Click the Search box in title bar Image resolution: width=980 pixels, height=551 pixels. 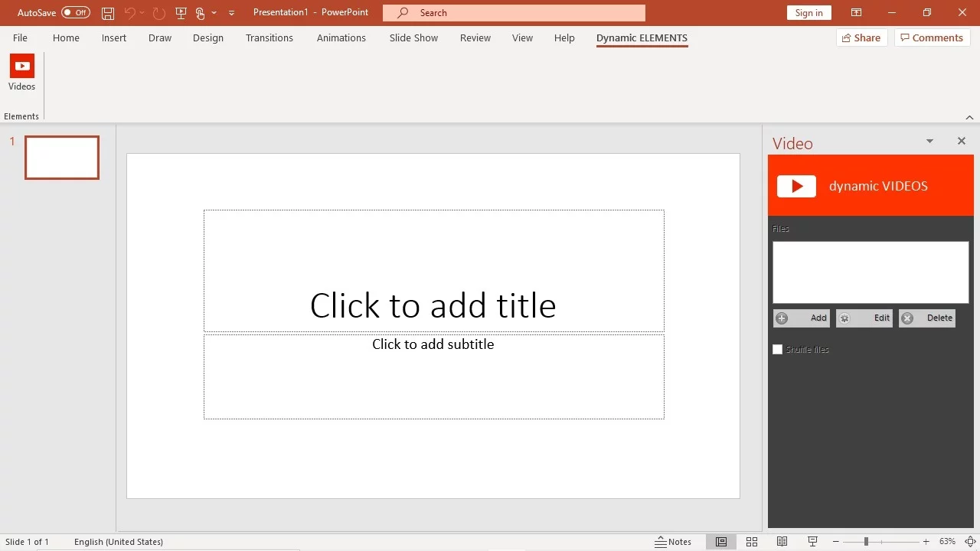514,13
